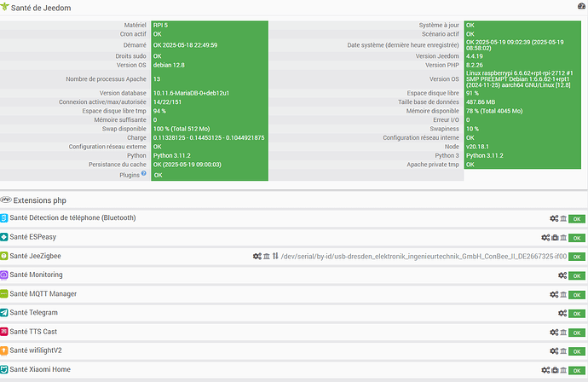Click the Swap disponible 100 % value

[x=182, y=129]
